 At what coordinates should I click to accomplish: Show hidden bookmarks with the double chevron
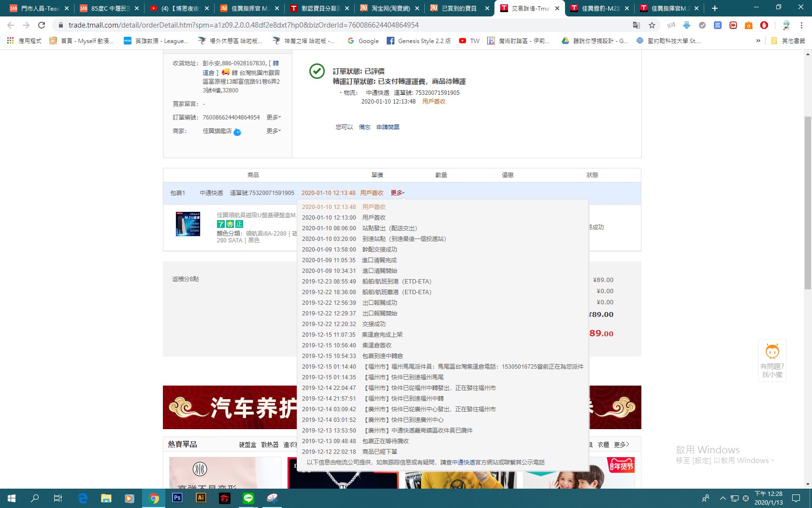[758, 41]
